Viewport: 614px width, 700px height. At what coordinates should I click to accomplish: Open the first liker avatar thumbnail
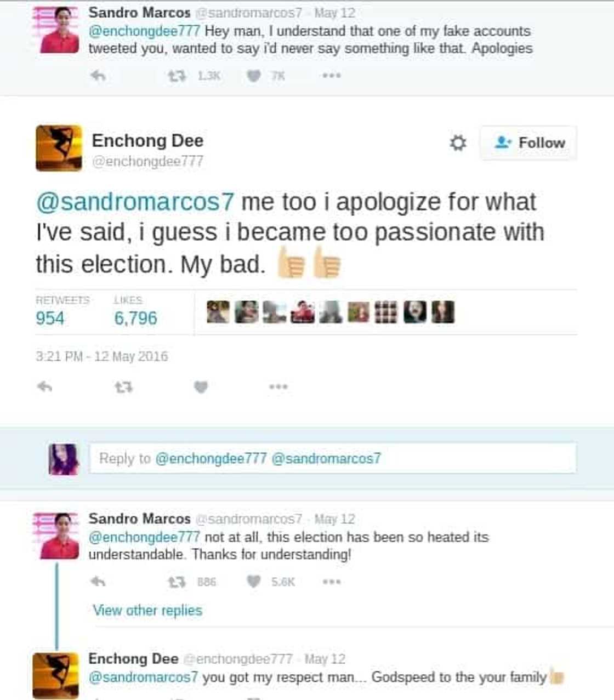218,312
